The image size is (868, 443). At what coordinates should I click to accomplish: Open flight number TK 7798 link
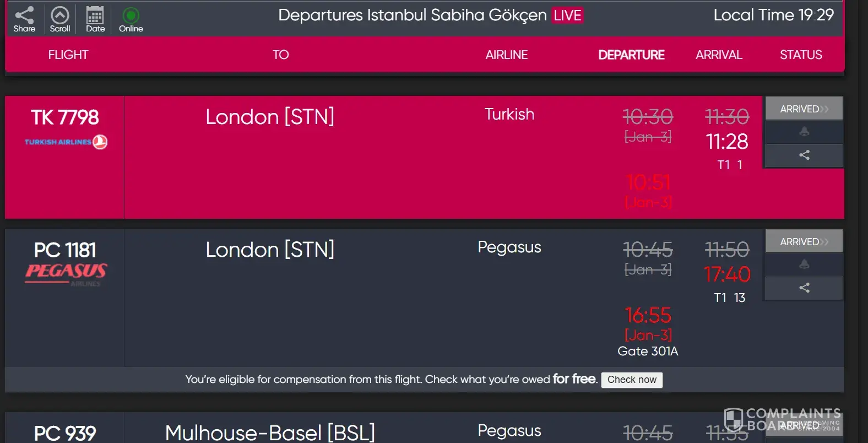[65, 117]
